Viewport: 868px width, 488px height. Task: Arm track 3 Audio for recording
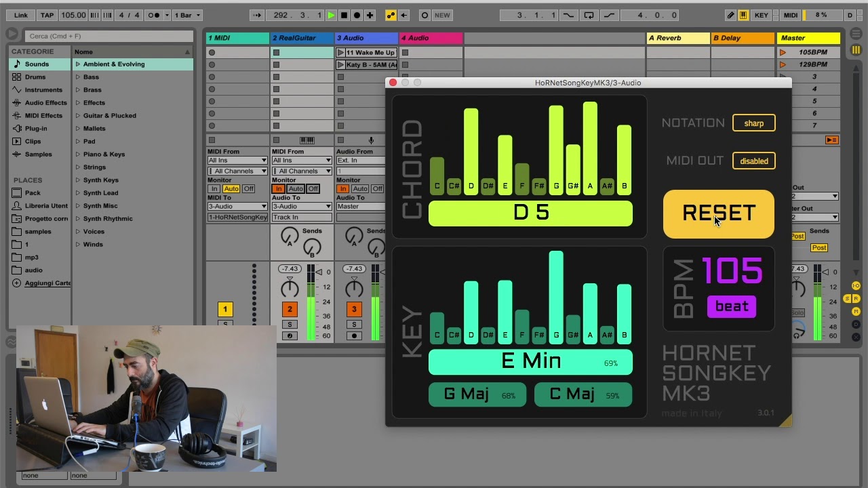coord(354,335)
